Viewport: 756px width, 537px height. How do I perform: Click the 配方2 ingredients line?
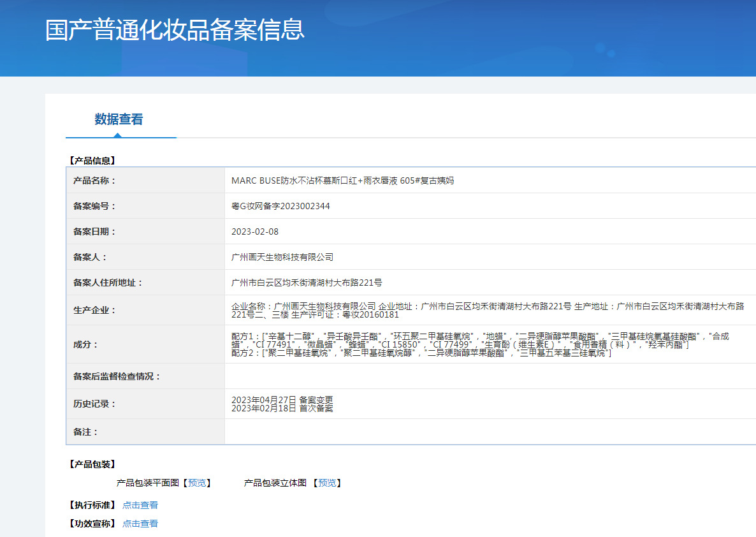point(421,353)
